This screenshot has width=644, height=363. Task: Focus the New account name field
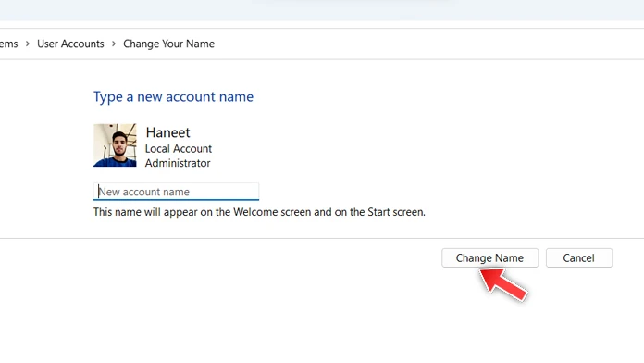point(176,192)
